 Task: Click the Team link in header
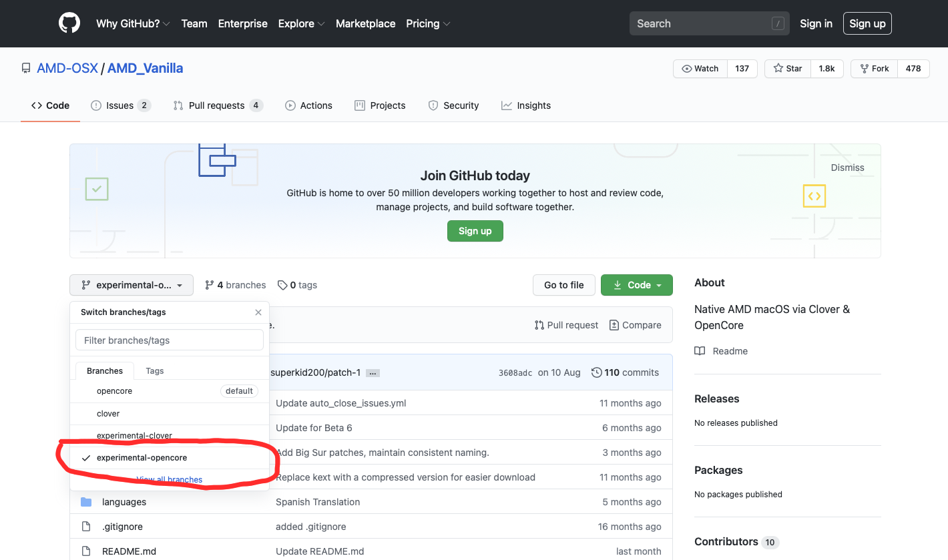(x=194, y=23)
